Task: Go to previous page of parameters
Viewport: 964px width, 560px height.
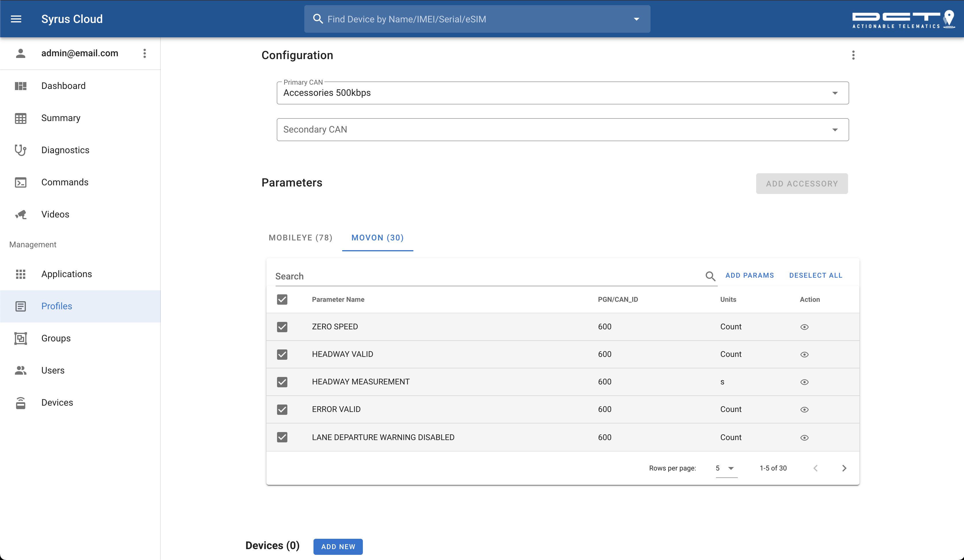Action: point(815,468)
